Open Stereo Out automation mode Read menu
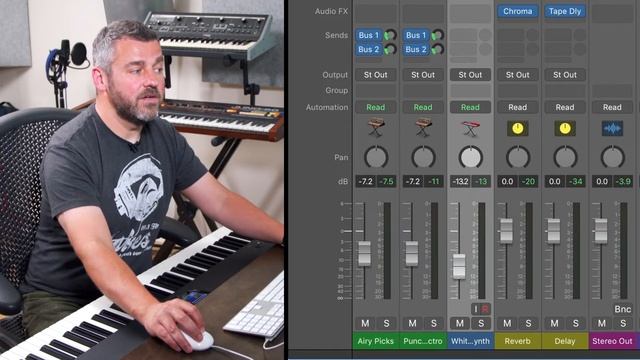 [x=612, y=107]
